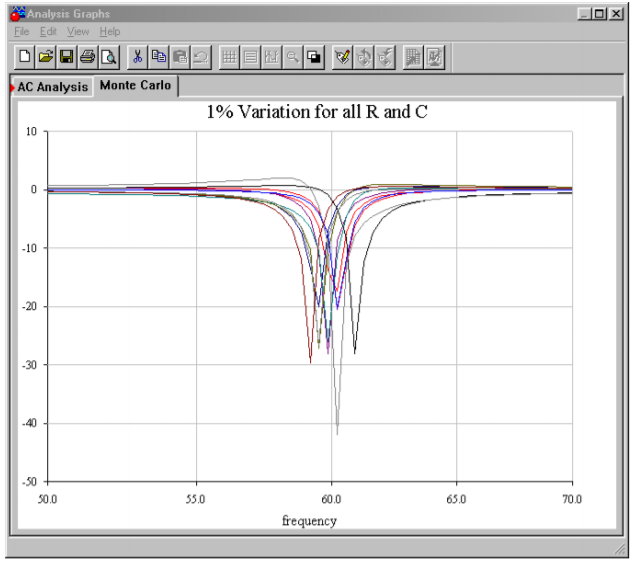Save the graph with the floppy disk icon

pos(66,57)
